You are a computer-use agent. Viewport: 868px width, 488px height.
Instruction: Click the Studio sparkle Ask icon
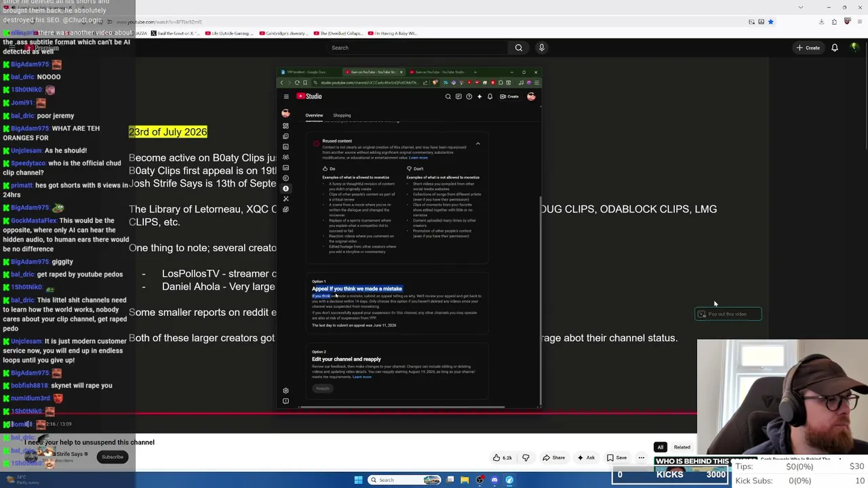(479, 96)
